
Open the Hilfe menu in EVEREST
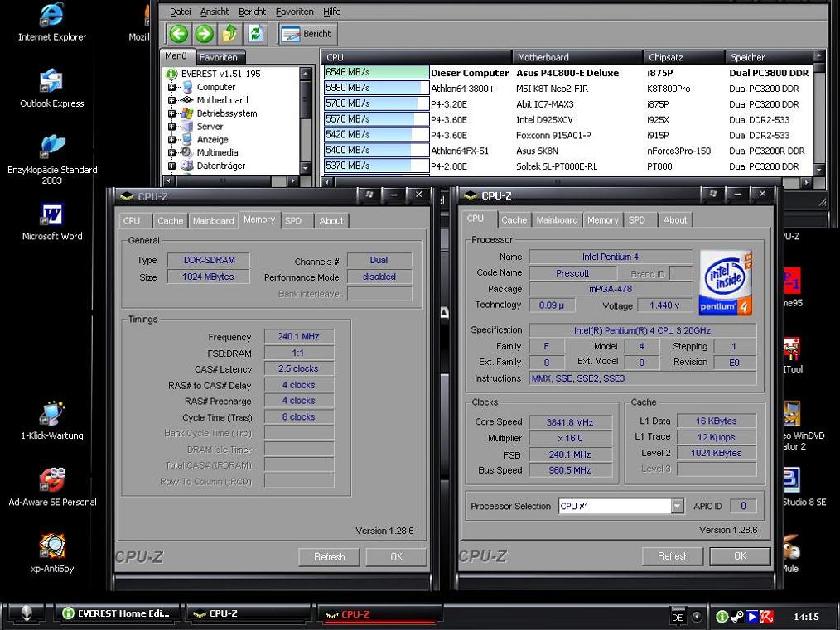331,12
